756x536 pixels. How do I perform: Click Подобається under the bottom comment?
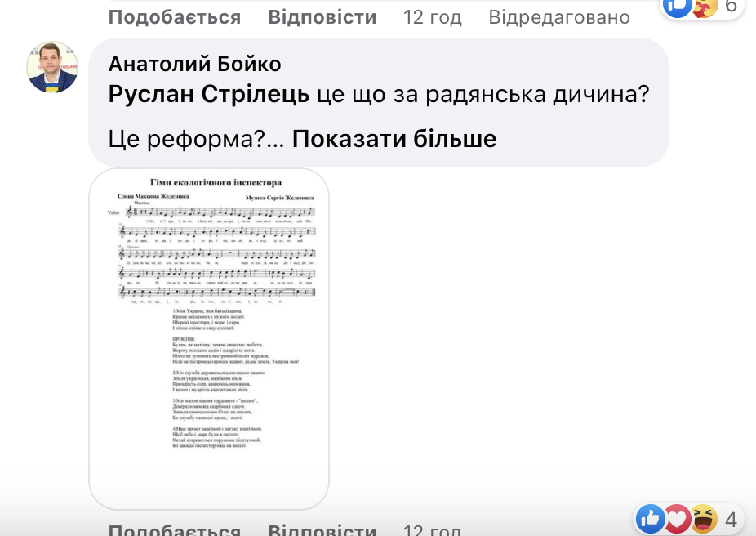tap(174, 530)
